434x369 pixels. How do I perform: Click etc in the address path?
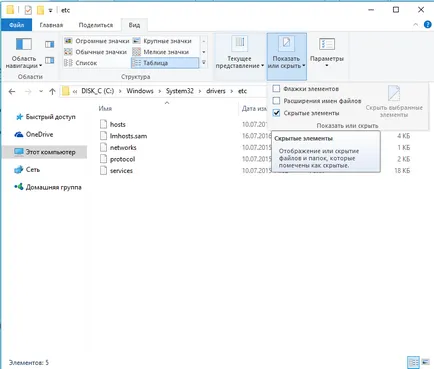pos(242,91)
